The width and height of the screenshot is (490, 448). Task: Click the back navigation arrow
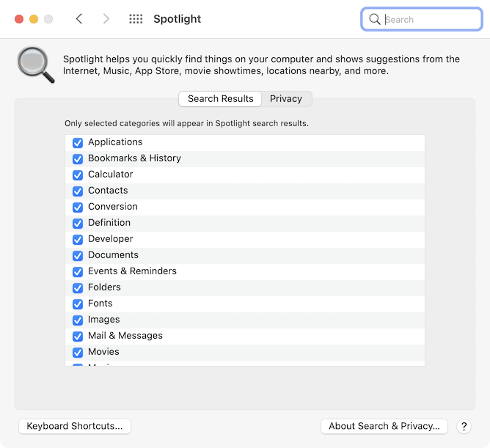point(79,19)
